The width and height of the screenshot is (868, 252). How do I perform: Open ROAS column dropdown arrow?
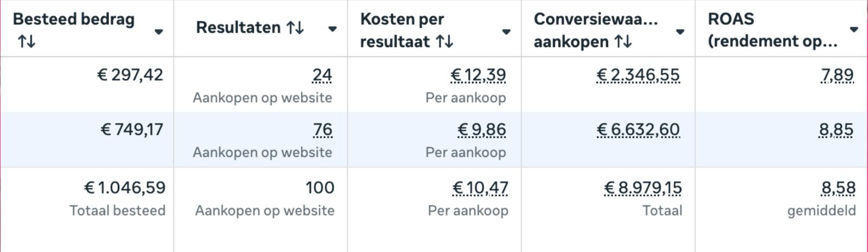coord(854,29)
